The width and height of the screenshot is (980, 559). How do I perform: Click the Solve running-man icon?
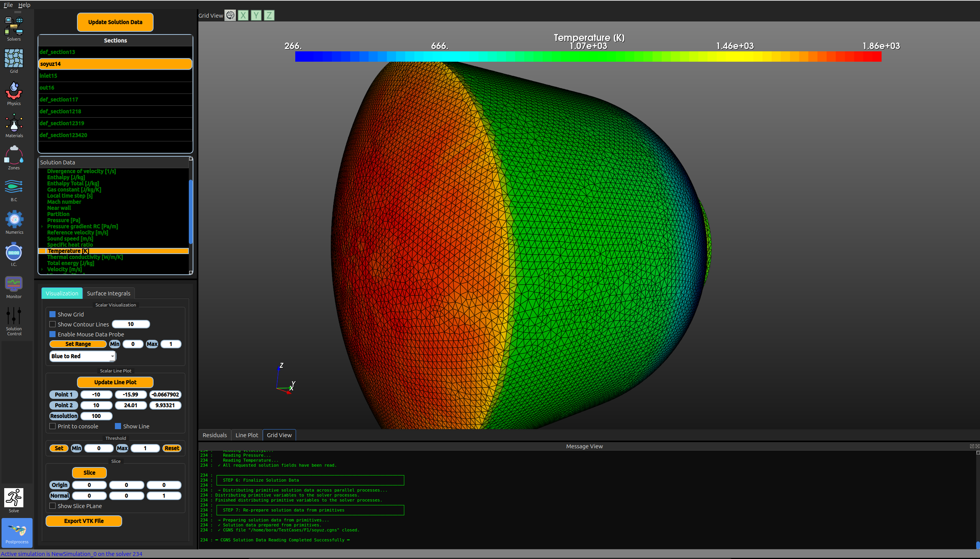tap(14, 498)
